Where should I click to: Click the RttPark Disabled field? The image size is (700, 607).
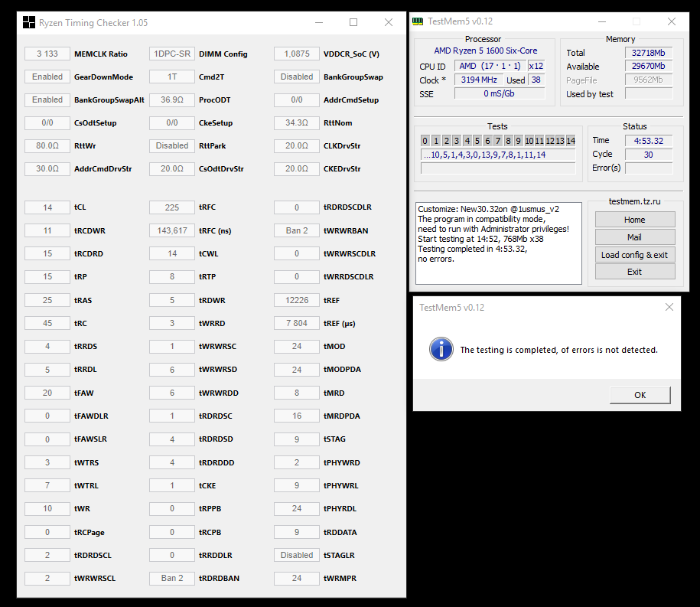[172, 145]
